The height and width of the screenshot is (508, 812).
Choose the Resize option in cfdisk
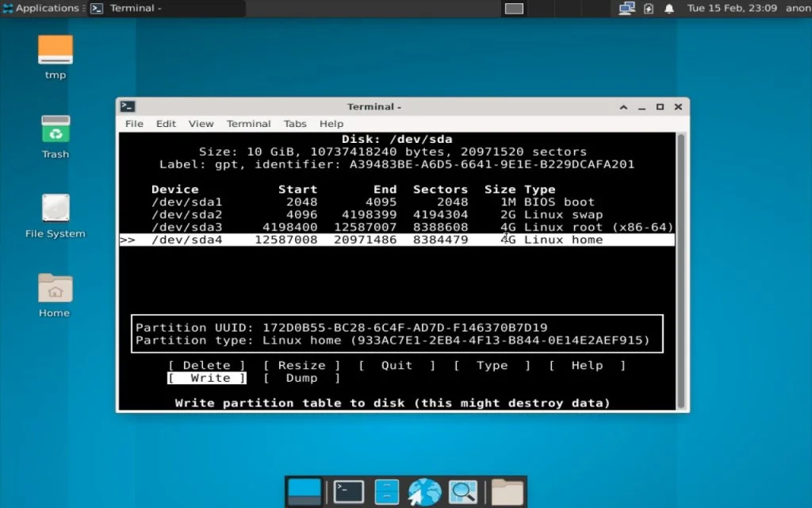click(x=301, y=365)
